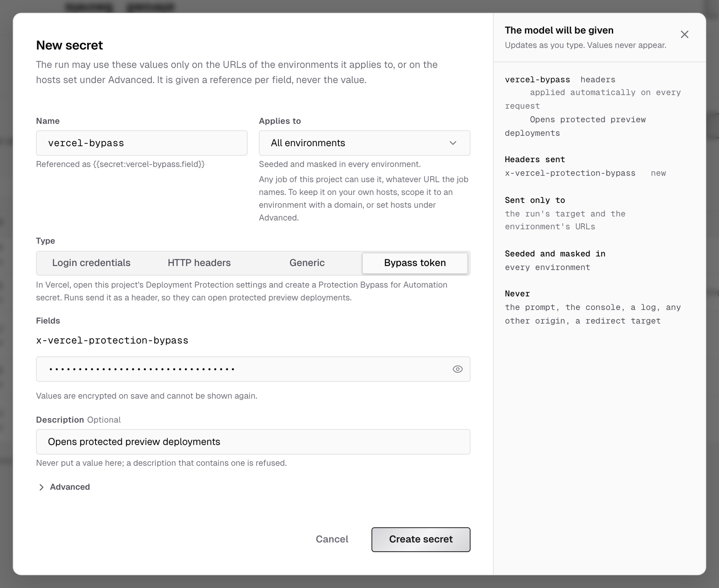
Task: Click 'Seeded and masked in' preview label
Action: (x=555, y=254)
